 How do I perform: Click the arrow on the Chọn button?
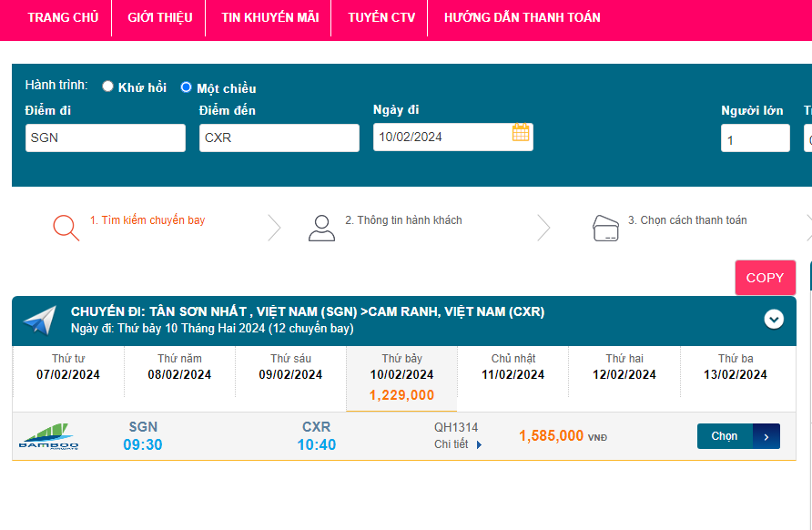coord(766,436)
